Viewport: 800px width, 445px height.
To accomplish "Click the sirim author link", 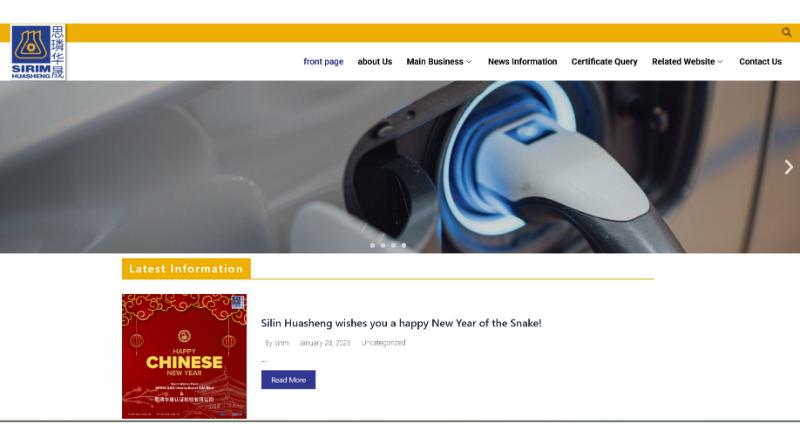I will [x=282, y=343].
